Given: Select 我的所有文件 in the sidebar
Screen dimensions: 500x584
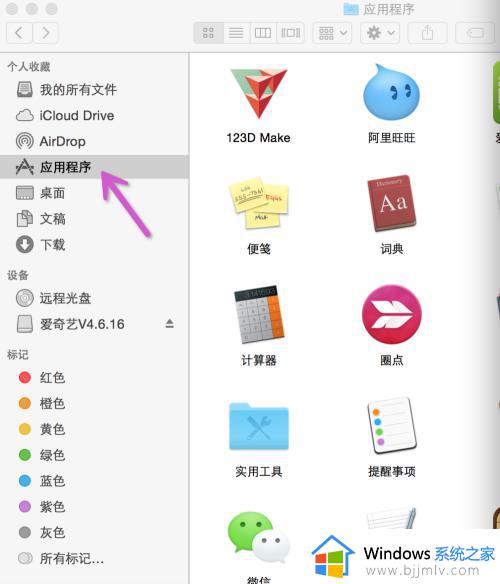Looking at the screenshot, I should pos(94,89).
